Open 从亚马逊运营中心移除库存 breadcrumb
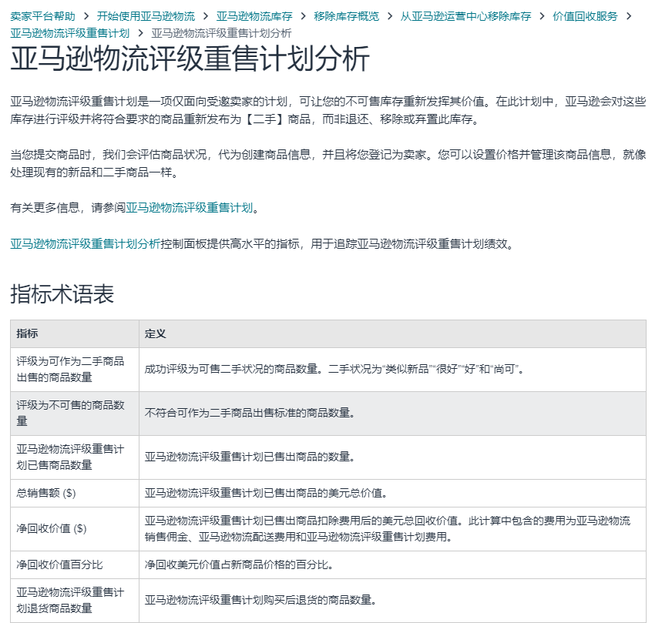This screenshot has height=623, width=672. click(466, 16)
